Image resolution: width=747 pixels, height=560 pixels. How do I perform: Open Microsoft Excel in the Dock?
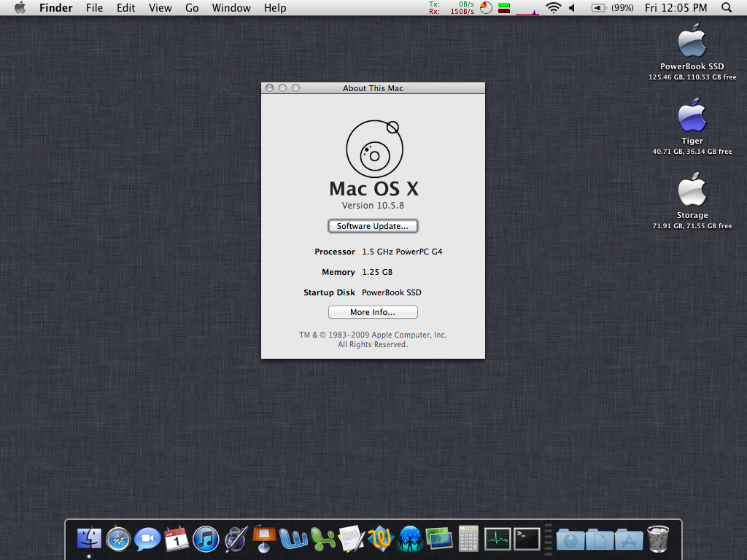coord(322,539)
